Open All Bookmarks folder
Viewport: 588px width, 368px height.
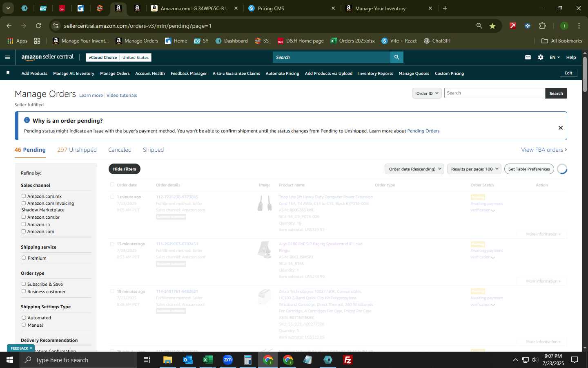[x=561, y=41]
